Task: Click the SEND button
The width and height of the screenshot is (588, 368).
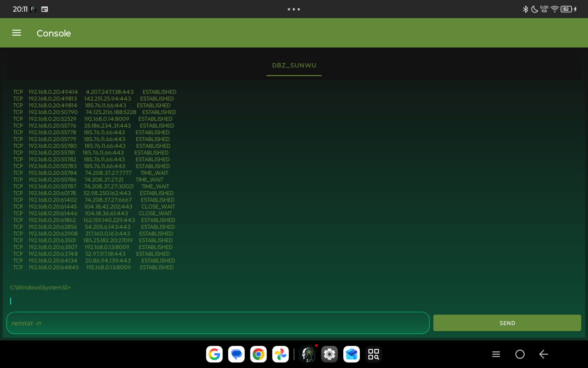Action: (507, 323)
